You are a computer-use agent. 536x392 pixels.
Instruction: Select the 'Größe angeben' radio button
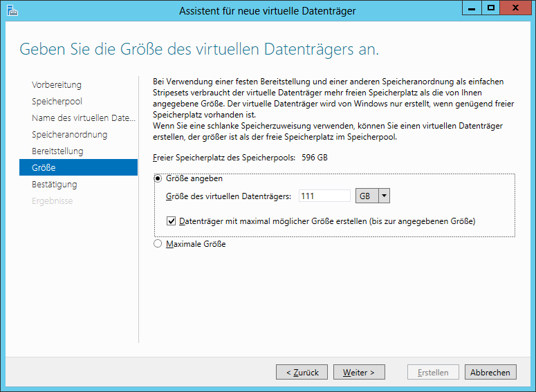tap(158, 178)
